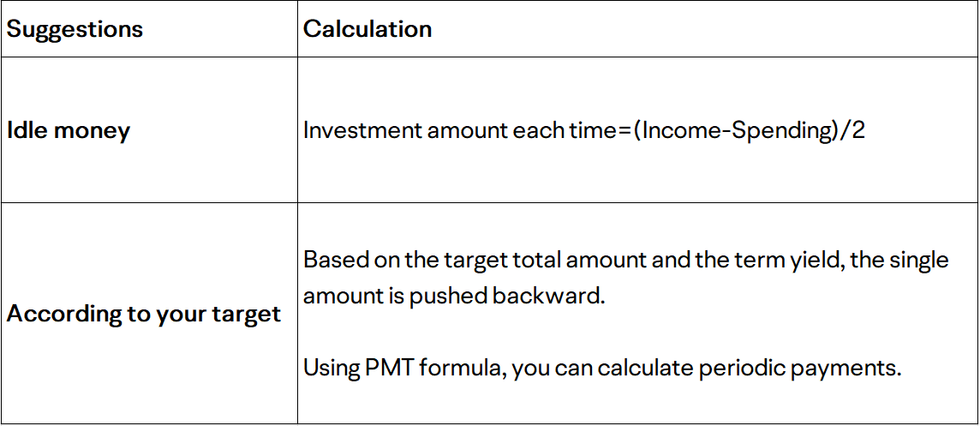Click the Suggestions column header
980x426 pixels.
point(75,29)
